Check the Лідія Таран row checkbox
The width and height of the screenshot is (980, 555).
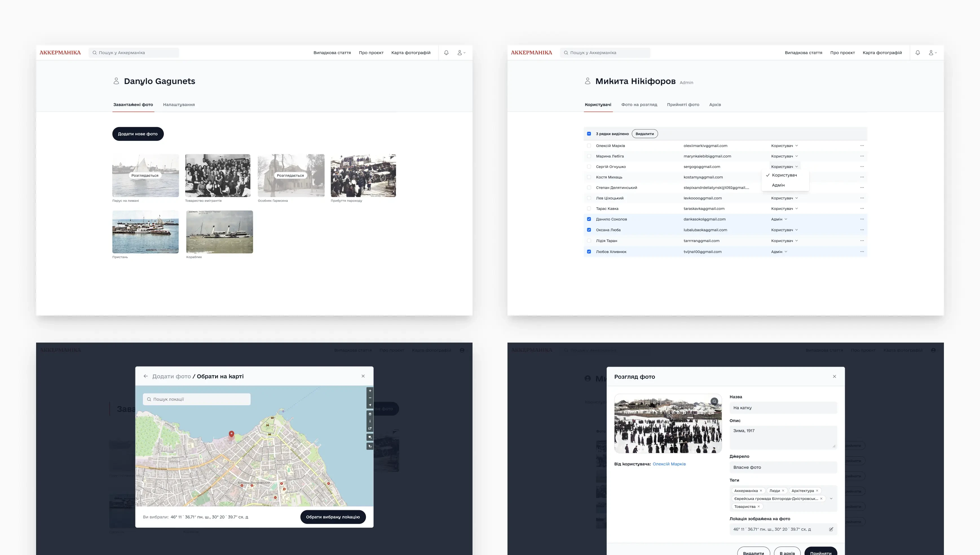[x=589, y=241]
